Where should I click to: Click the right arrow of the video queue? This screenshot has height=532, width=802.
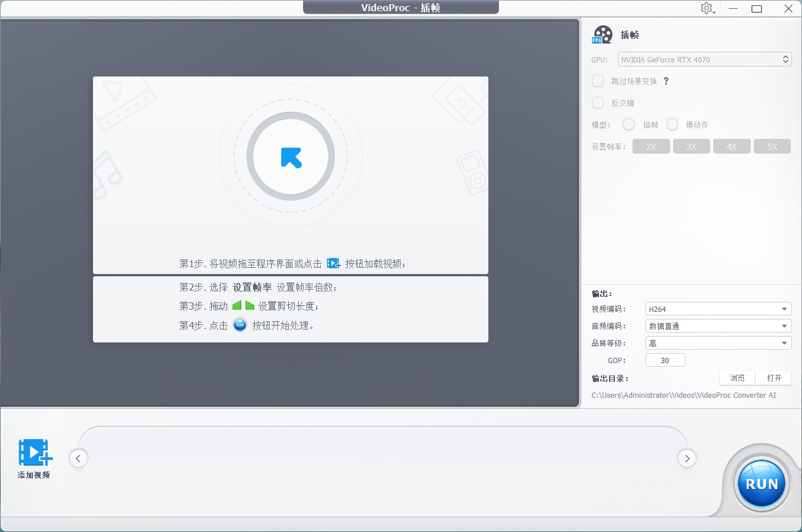click(687, 458)
